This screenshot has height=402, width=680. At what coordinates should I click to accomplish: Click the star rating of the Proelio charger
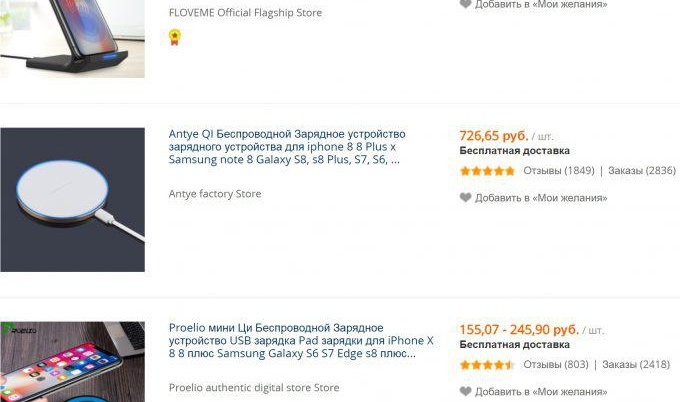pyautogui.click(x=487, y=365)
